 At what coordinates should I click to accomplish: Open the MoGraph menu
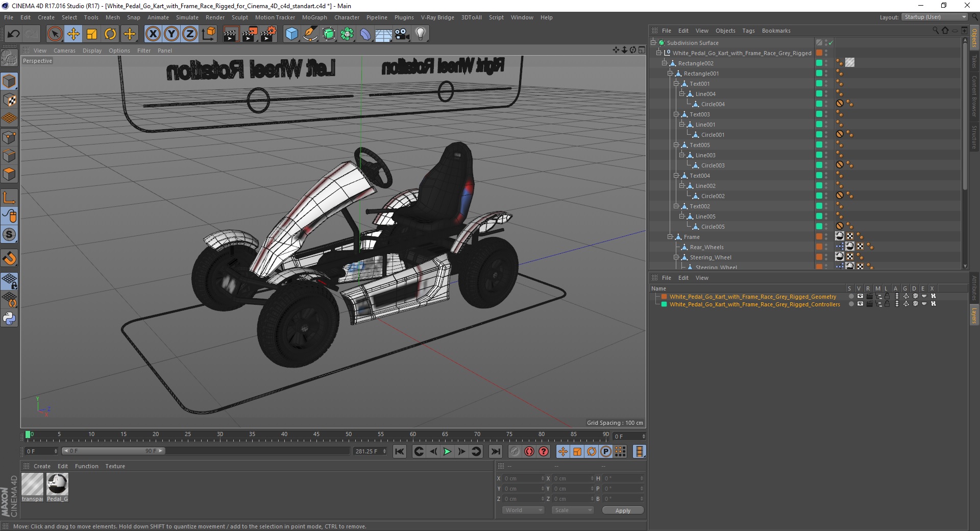click(x=314, y=17)
